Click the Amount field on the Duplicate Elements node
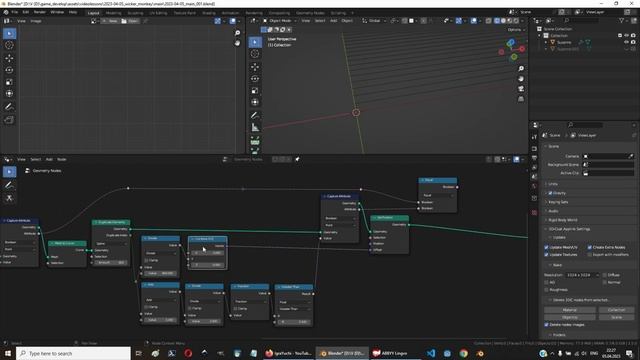The width and height of the screenshot is (640, 360). [x=111, y=262]
